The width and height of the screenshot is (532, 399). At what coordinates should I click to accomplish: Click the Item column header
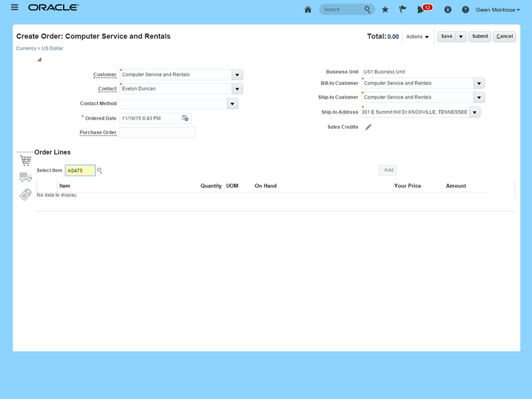pyautogui.click(x=65, y=186)
